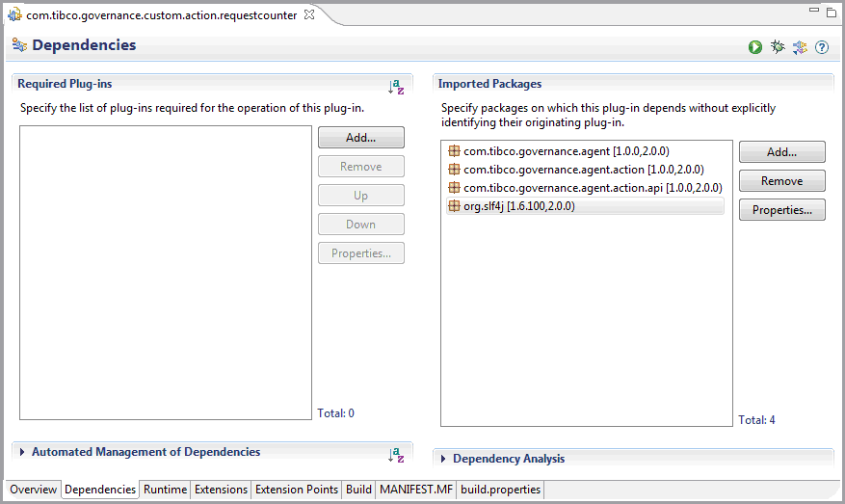Viewport: 845px width, 504px height.
Task: Go to the Extensions tab
Action: (x=221, y=490)
